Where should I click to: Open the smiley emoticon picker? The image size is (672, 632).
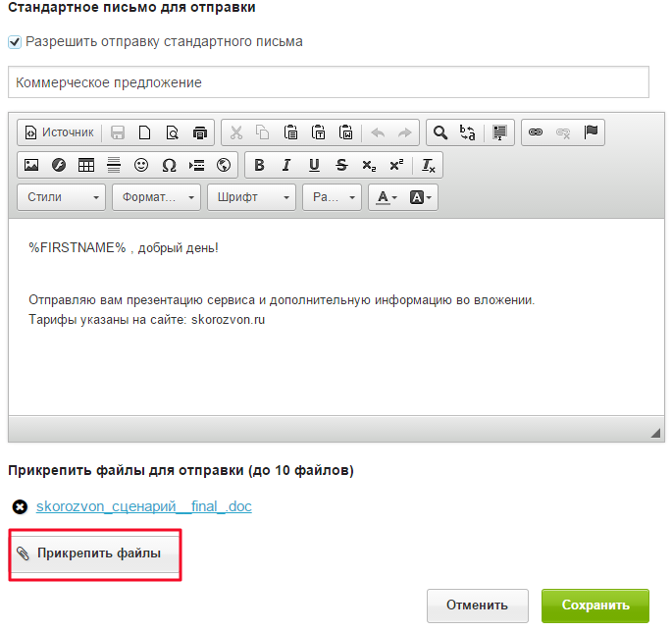(141, 165)
